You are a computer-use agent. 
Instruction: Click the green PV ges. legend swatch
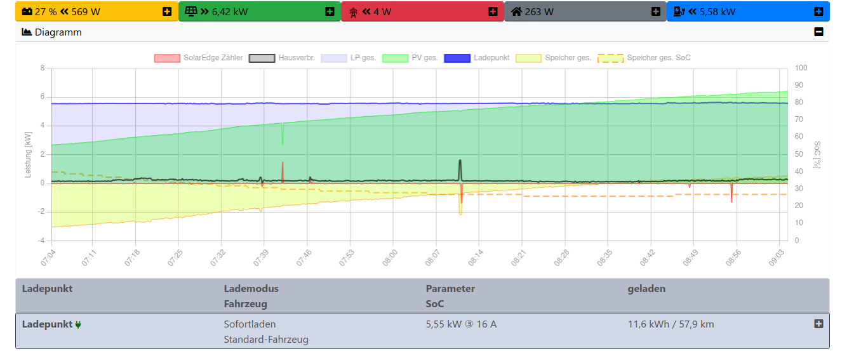pyautogui.click(x=395, y=58)
